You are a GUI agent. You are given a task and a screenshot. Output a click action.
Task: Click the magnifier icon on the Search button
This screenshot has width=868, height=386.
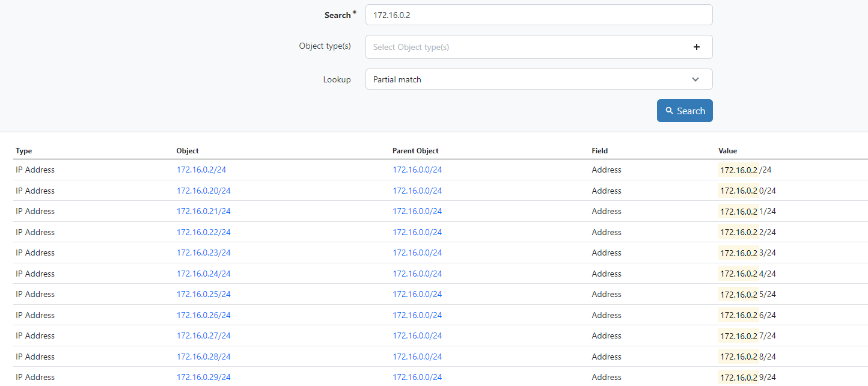tap(669, 111)
